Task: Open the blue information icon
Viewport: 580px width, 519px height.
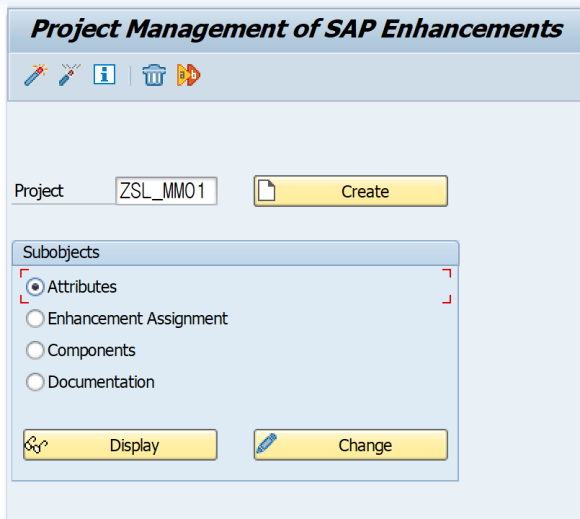Action: click(x=104, y=74)
